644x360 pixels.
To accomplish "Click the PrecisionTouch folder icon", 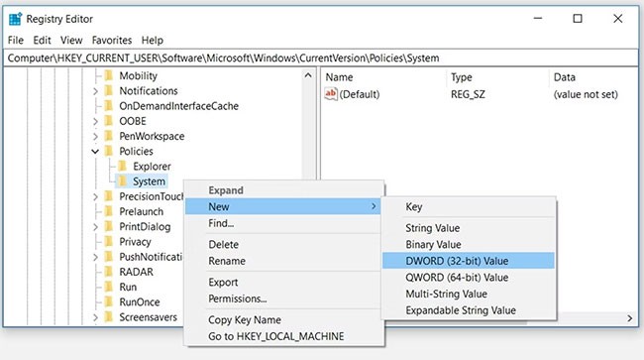I will (x=109, y=196).
